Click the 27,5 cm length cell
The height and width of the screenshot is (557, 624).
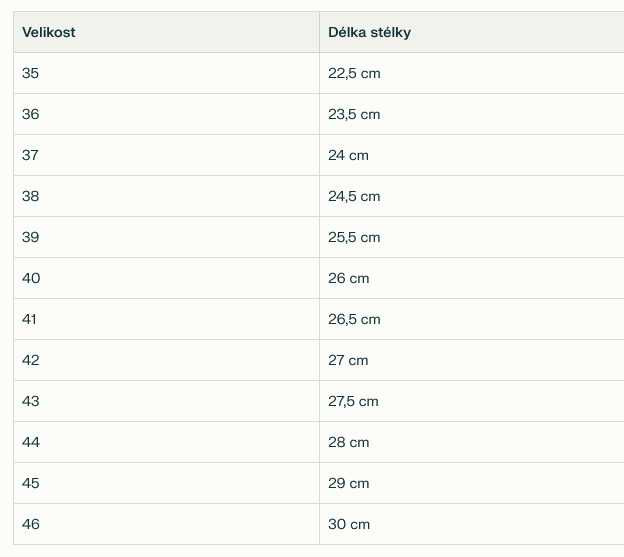tap(353, 401)
